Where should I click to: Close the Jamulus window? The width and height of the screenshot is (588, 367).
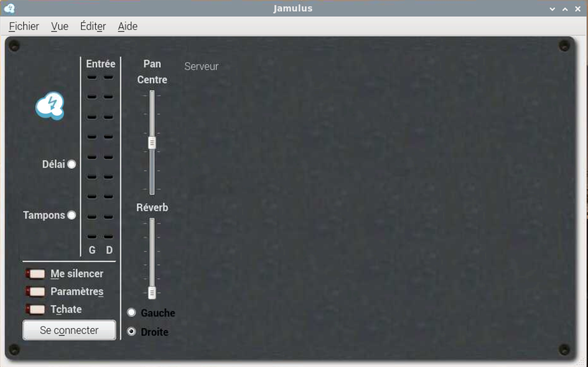[577, 9]
